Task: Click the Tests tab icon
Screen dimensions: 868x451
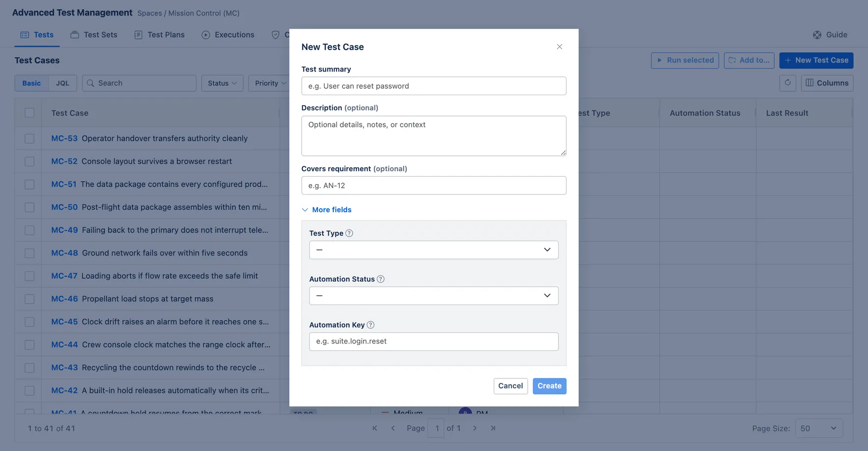Action: [25, 35]
